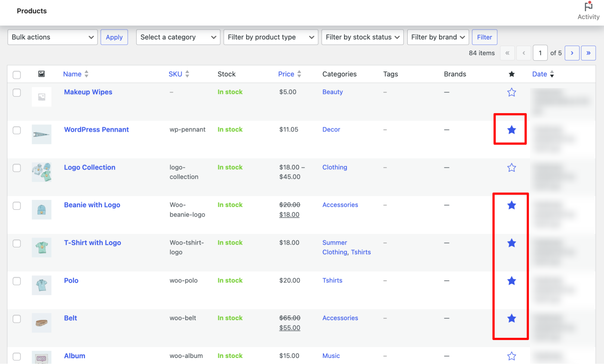The image size is (604, 364).
Task: Filter by the Music category link
Action: (x=331, y=356)
